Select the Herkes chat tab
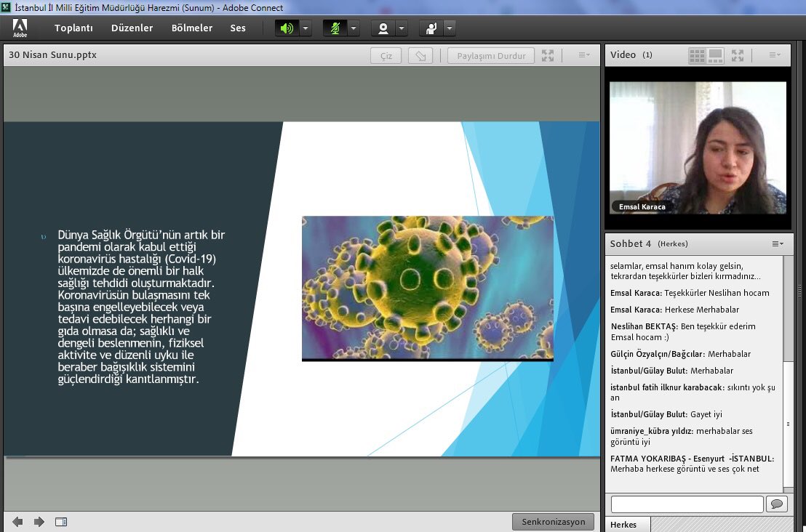 (623, 525)
